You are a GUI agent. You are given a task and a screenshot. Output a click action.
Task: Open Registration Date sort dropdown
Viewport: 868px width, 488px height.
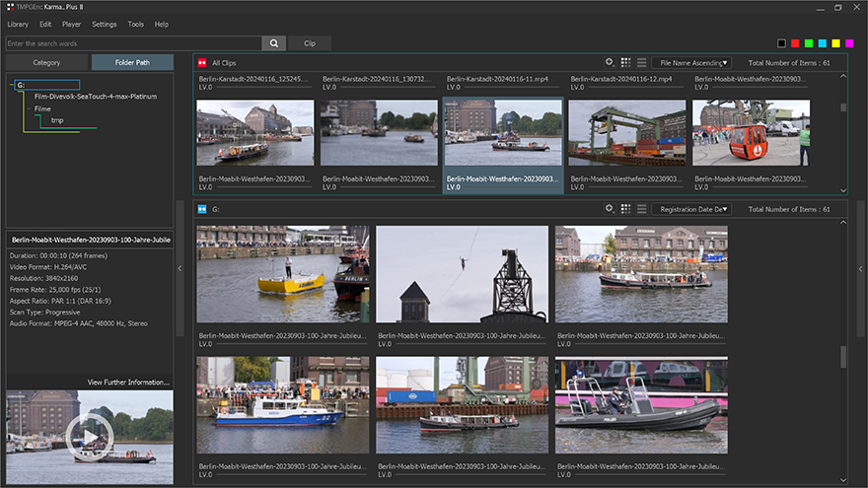pyautogui.click(x=691, y=209)
